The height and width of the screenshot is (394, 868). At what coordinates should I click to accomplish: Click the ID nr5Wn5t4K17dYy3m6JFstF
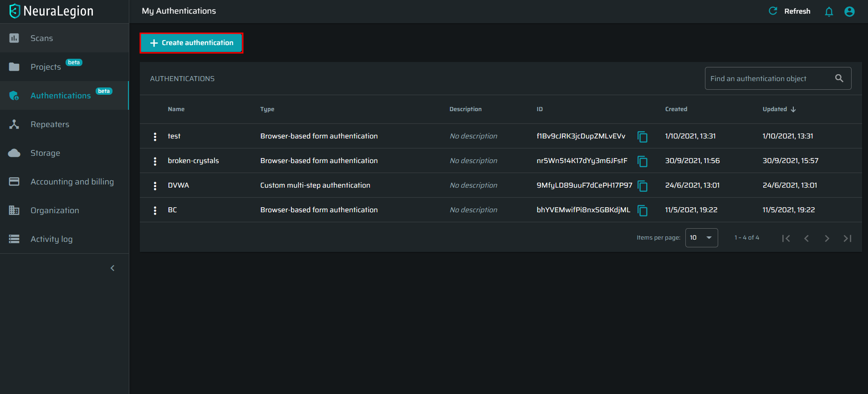582,161
